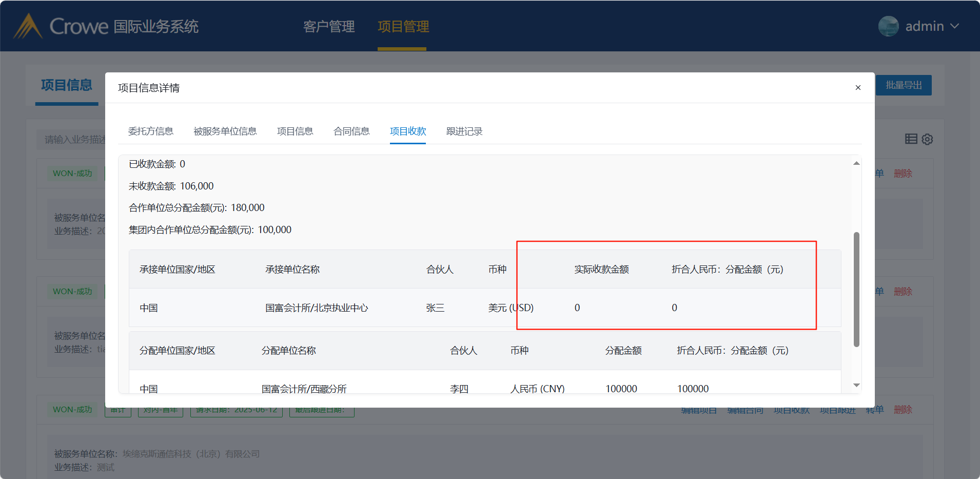Select 项目管理 in the top navigation

point(403,27)
